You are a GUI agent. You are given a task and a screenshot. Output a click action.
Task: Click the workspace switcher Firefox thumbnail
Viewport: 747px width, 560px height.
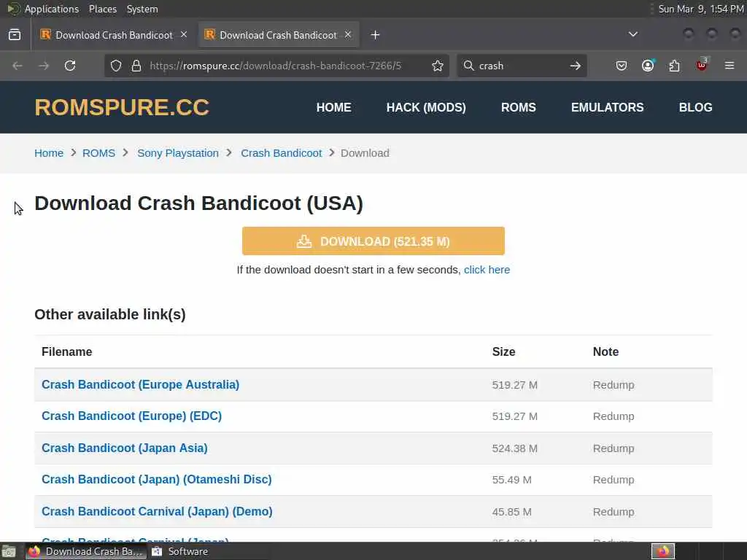tap(663, 551)
